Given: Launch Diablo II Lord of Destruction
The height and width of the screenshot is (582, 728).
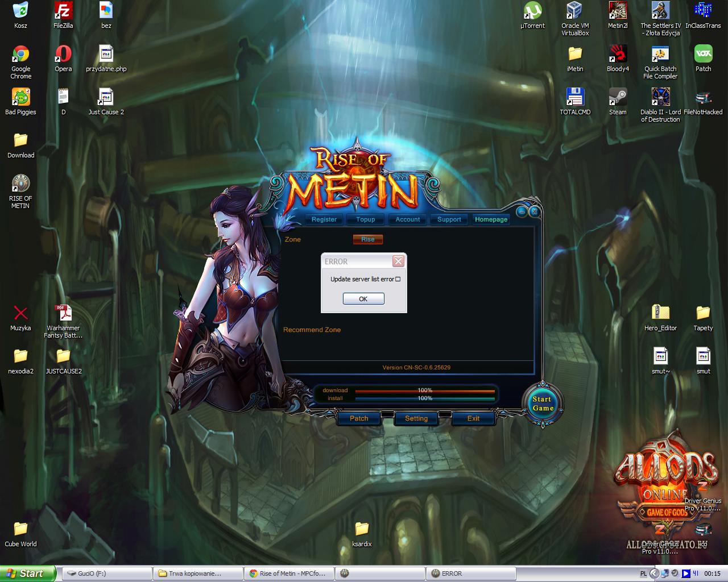Looking at the screenshot, I should point(660,105).
